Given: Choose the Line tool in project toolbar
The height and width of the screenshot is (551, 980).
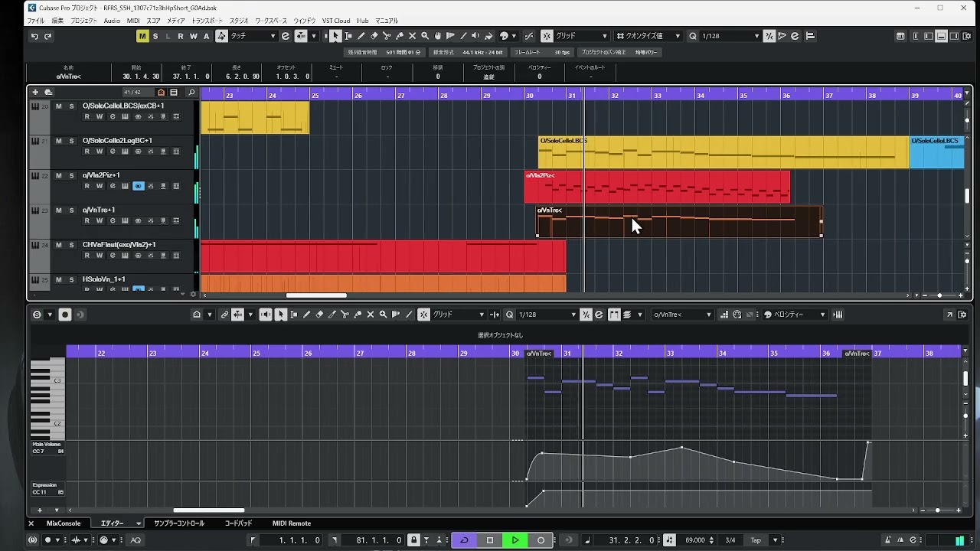Looking at the screenshot, I should click(x=463, y=36).
